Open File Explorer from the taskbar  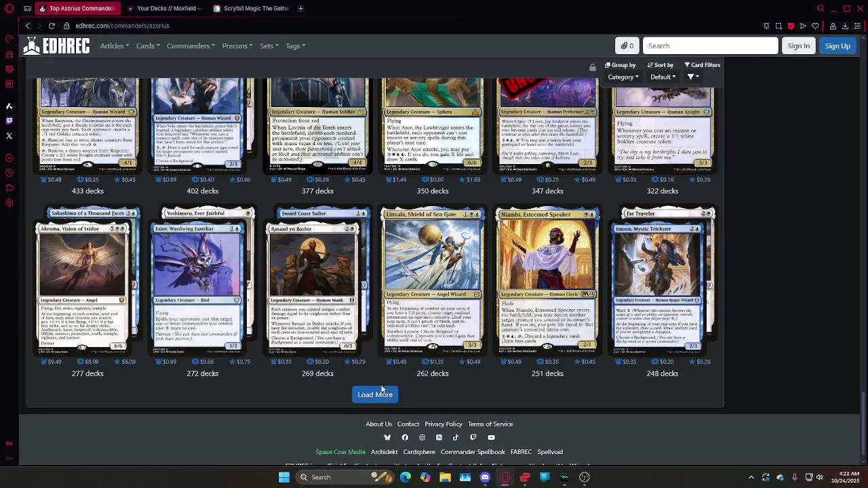click(445, 477)
